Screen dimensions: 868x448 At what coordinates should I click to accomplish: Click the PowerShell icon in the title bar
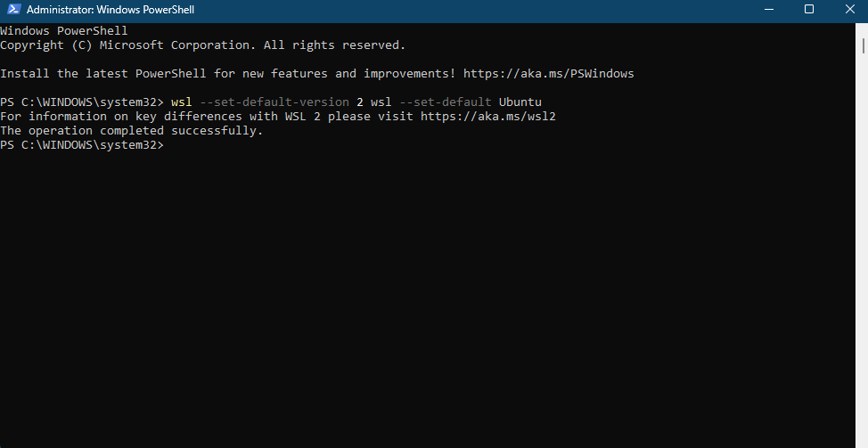[14, 10]
